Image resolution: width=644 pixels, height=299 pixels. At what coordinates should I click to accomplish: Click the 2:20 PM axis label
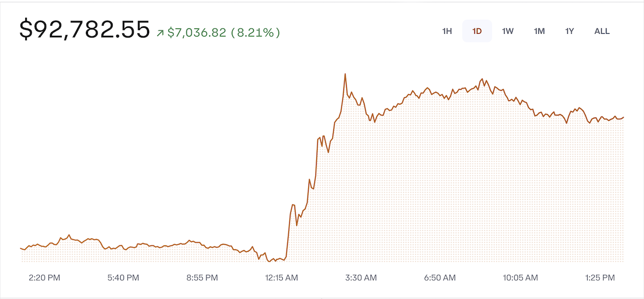pos(44,278)
